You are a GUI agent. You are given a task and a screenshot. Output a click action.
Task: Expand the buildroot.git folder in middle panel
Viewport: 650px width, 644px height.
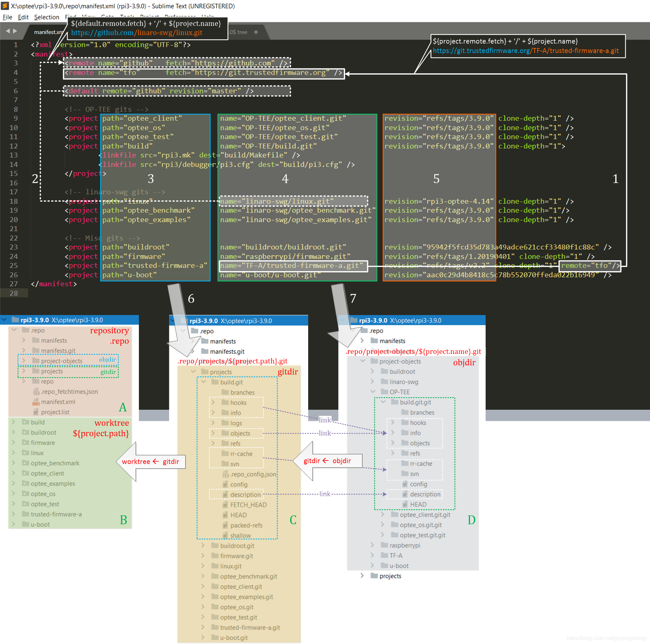[203, 546]
